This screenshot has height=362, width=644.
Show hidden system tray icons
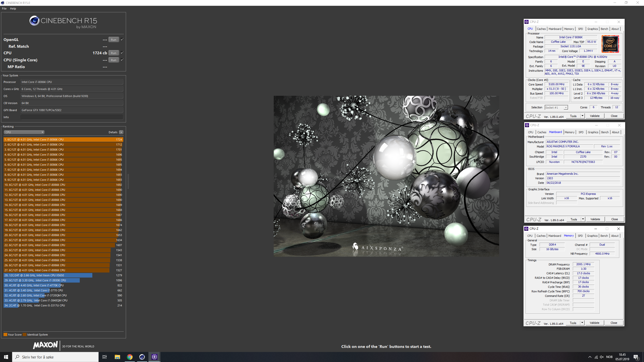point(590,357)
